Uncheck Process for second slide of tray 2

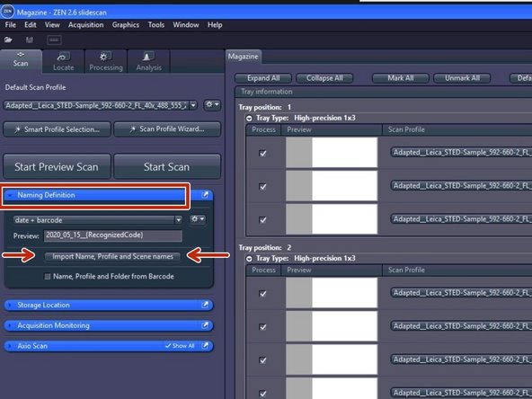click(262, 327)
